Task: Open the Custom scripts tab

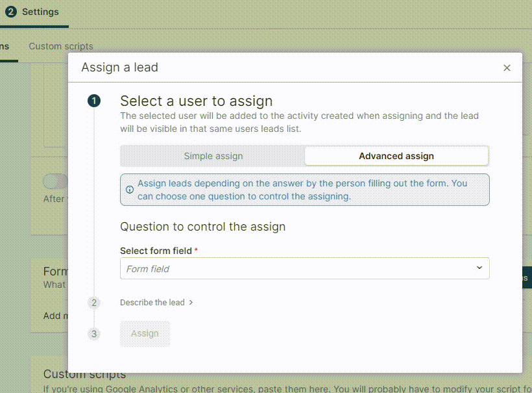Action: point(61,46)
